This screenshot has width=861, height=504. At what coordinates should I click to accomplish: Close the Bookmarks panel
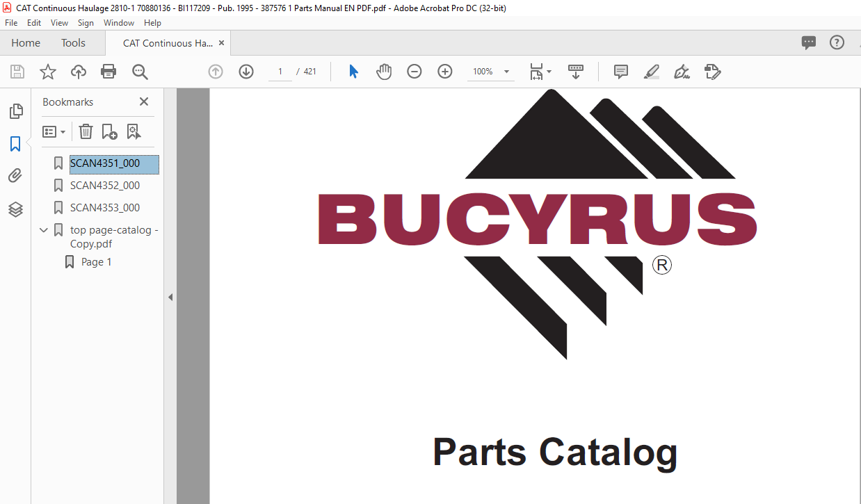coord(144,101)
